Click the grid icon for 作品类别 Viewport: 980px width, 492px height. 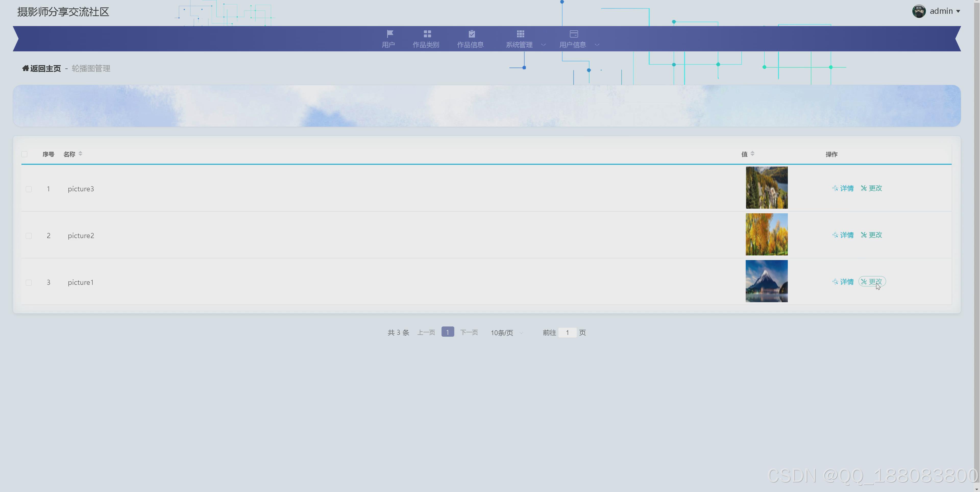pyautogui.click(x=427, y=33)
